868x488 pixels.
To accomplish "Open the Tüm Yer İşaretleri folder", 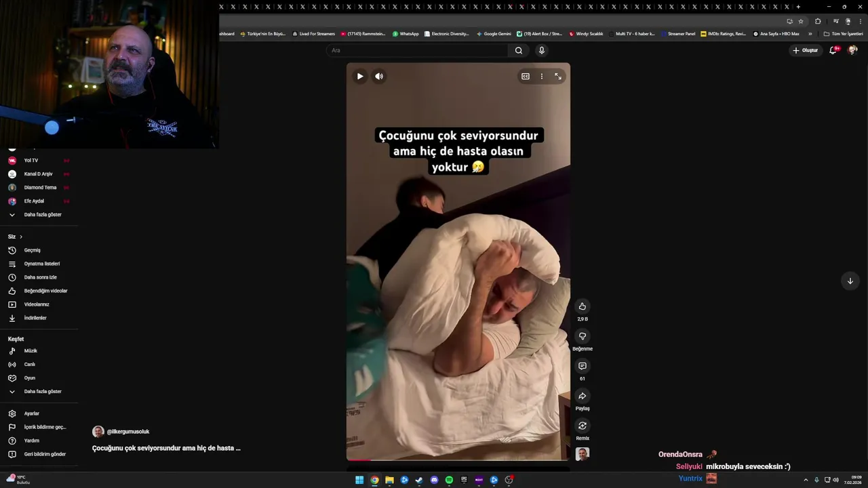I will 843,34.
